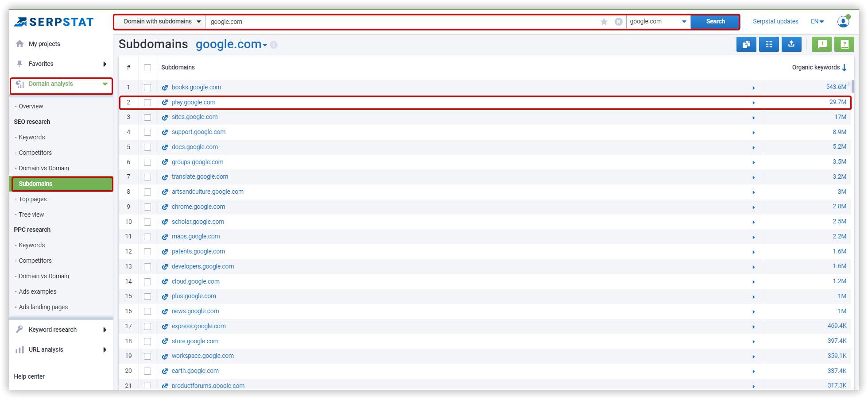The height and width of the screenshot is (399, 868).
Task: Open the developers.google.com link
Action: (203, 266)
